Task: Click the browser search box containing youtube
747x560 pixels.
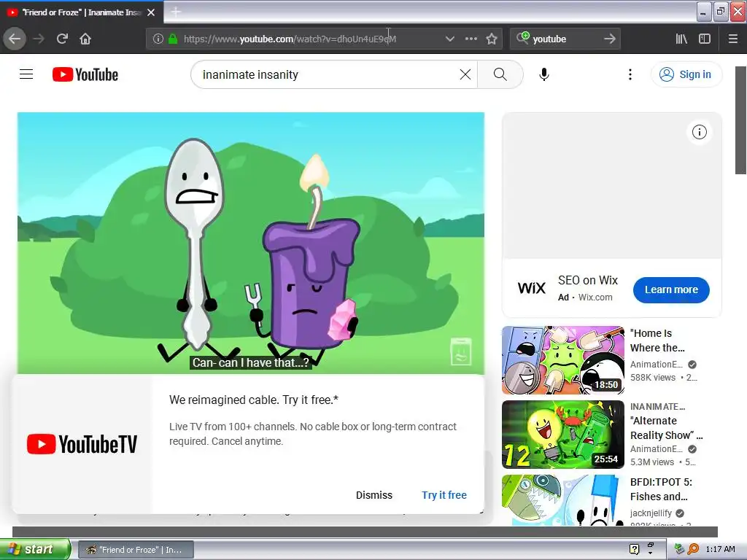Action: (x=565, y=39)
